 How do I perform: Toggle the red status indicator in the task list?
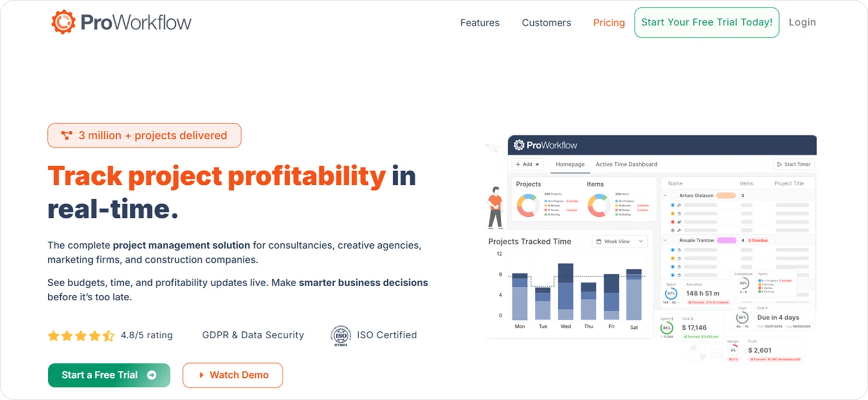(x=673, y=222)
